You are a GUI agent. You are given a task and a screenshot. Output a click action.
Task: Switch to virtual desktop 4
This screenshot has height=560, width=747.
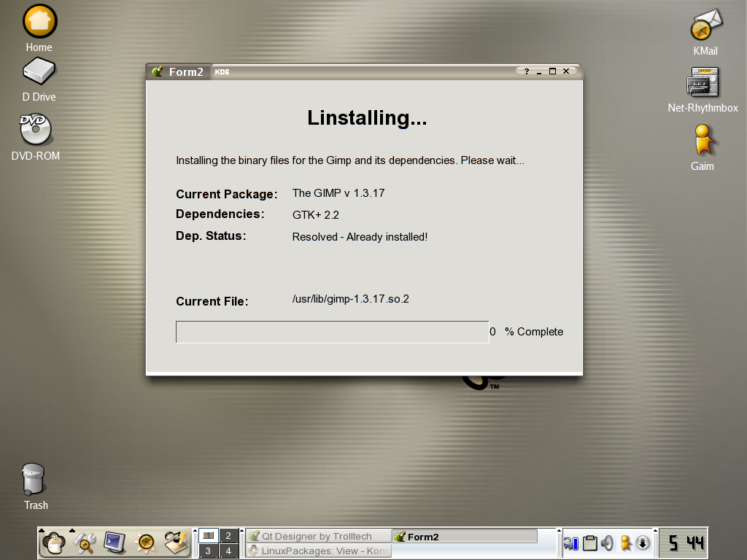tap(228, 551)
